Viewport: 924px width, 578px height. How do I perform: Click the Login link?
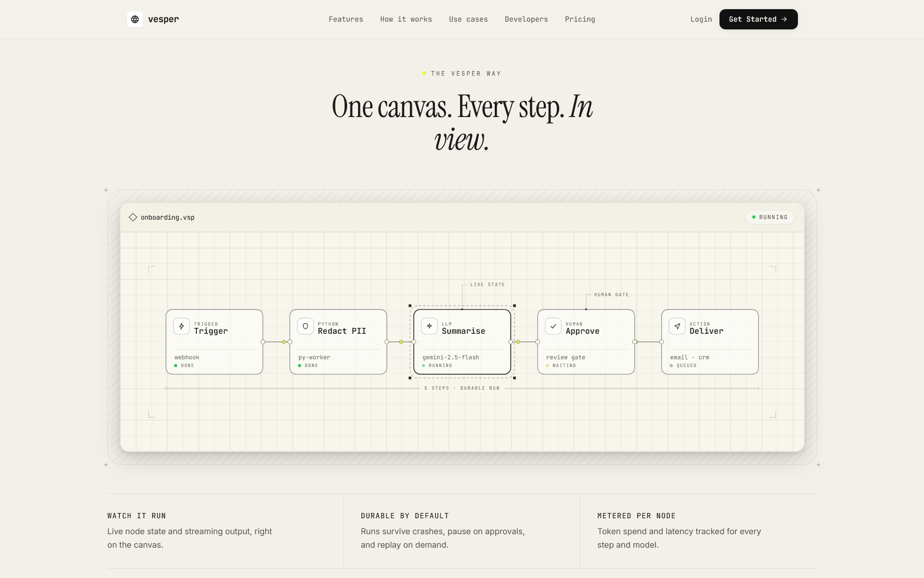tap(701, 19)
